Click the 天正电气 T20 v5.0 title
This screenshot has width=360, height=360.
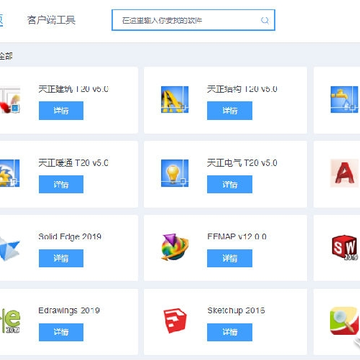242,163
